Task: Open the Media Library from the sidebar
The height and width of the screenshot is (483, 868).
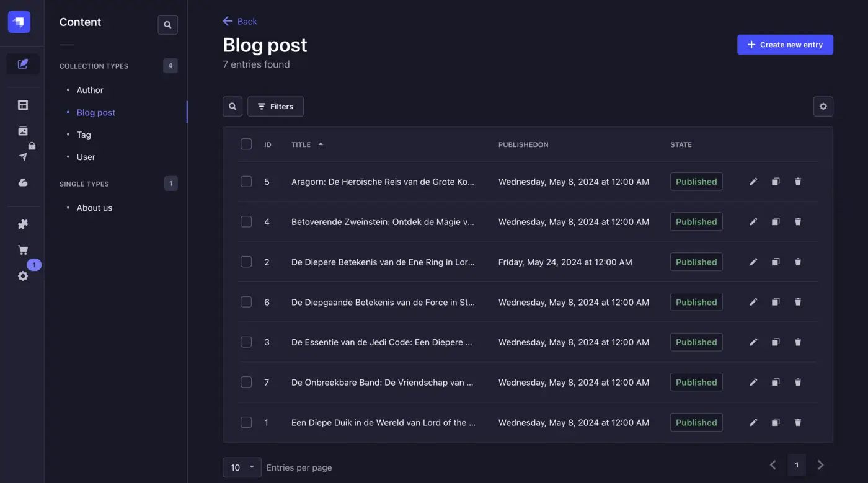Action: 23,131
